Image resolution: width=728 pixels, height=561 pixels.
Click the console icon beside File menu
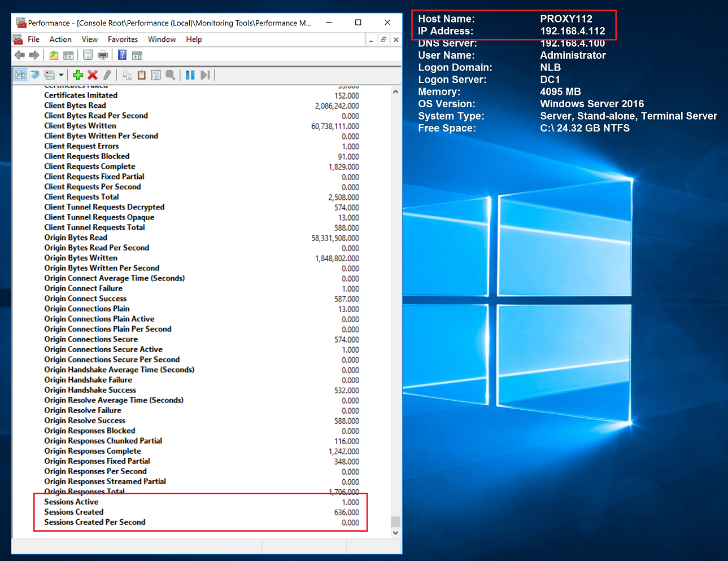(18, 40)
